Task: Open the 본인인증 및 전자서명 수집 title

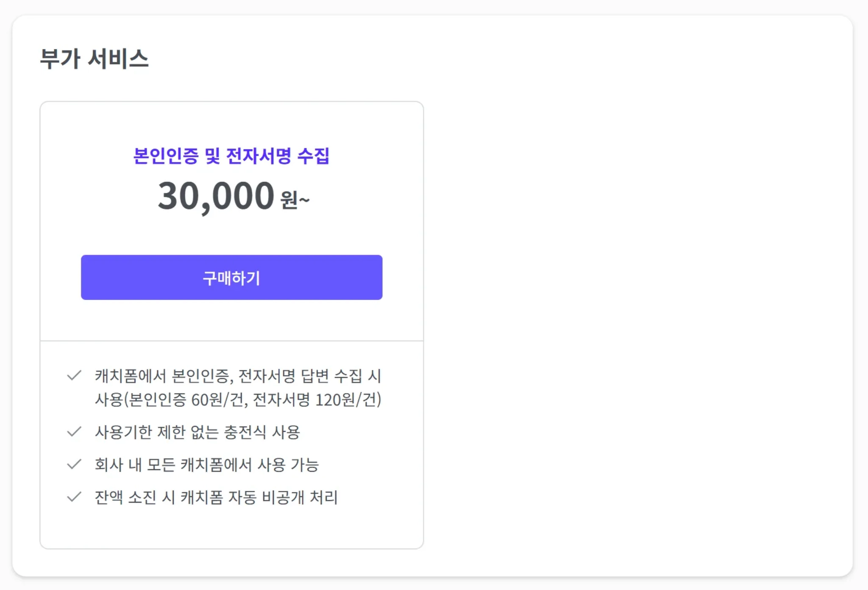Action: (231, 156)
